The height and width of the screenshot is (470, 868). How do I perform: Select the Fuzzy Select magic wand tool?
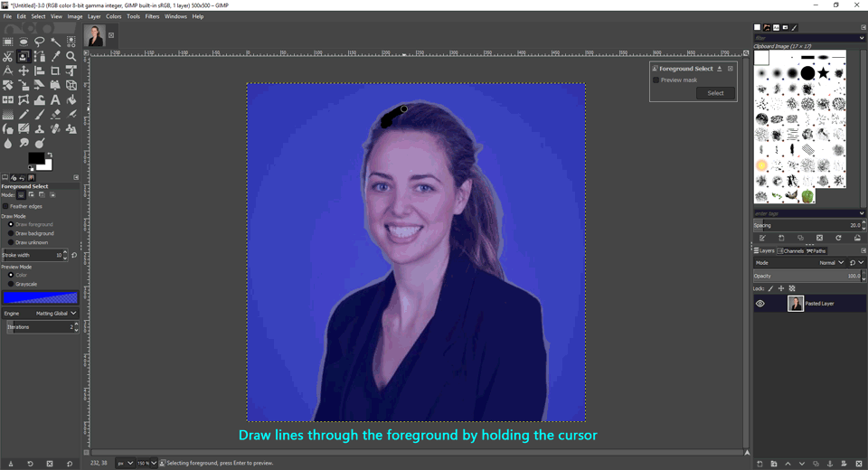coord(55,42)
